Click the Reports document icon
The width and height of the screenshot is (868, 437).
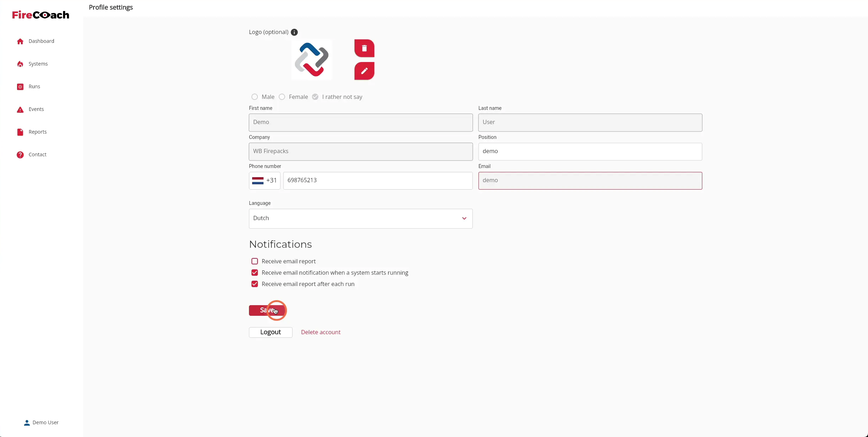[x=20, y=132]
